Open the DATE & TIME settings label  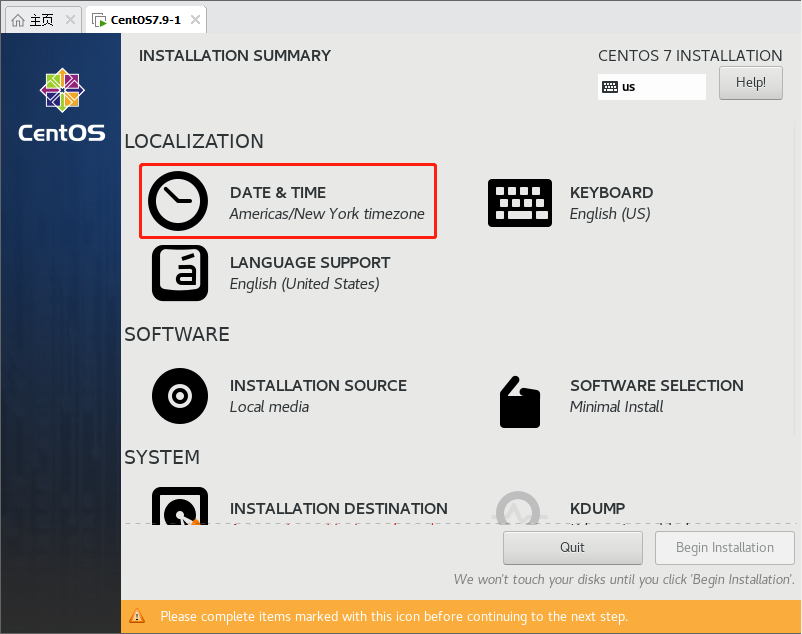click(x=278, y=193)
